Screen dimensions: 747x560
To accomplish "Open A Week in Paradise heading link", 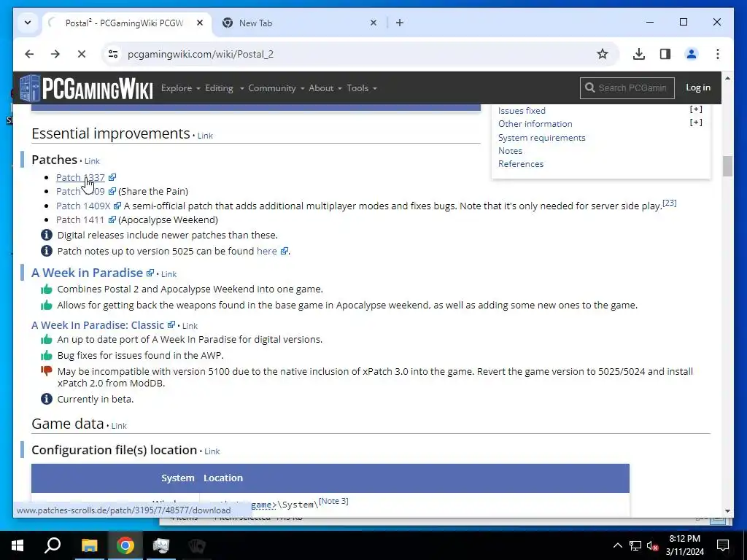I will coord(88,273).
